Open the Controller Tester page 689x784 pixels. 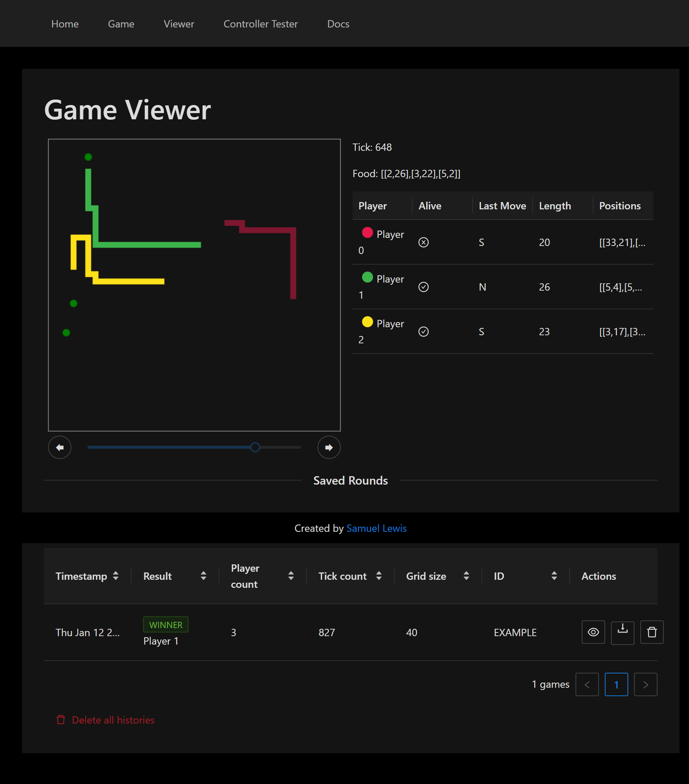pos(261,24)
